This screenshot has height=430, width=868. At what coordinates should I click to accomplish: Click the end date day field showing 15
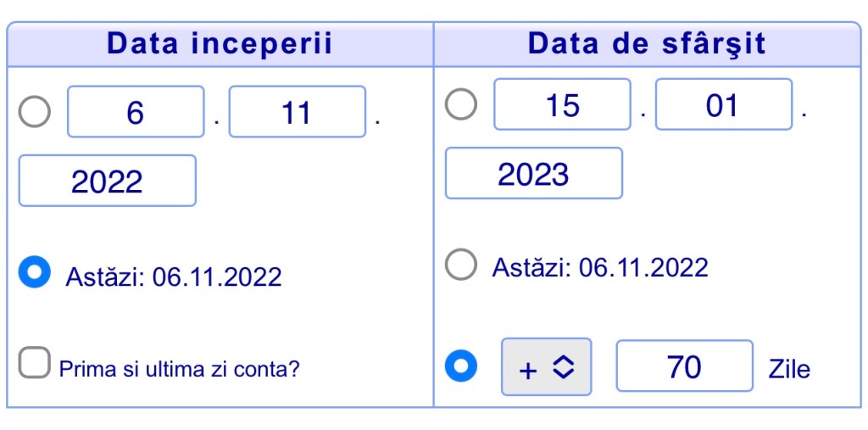[562, 104]
